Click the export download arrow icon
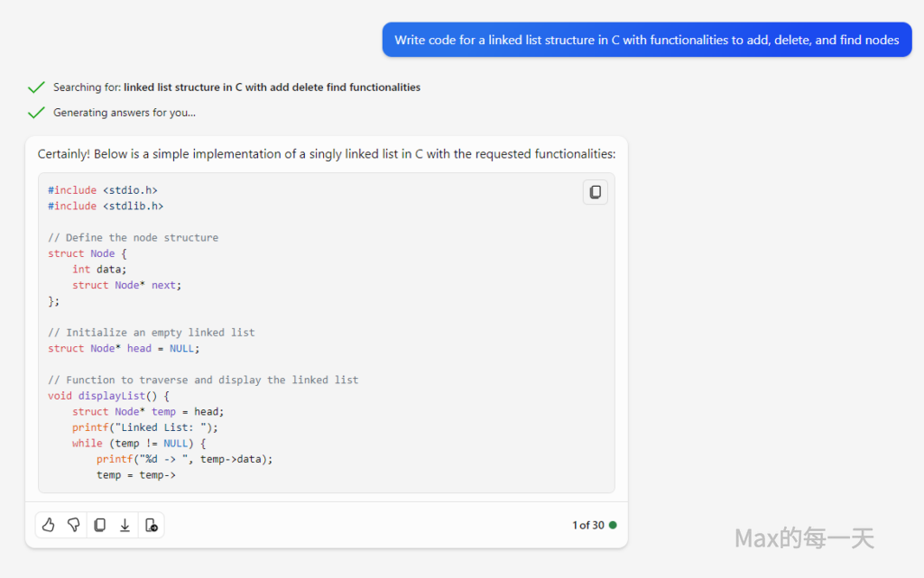Viewport: 924px width, 578px height. 125,525
